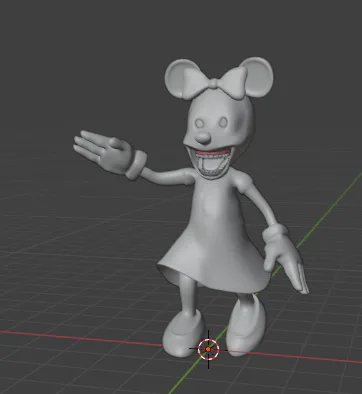
Task: Click the shoe right of the 3D cursor
Action: point(246,326)
